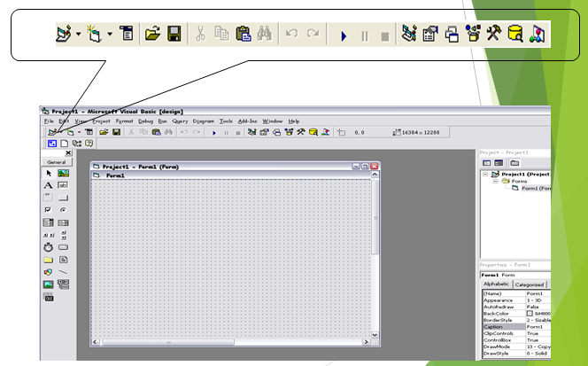Click Add Standard EXE Project icon in the IDE toolbar
The width and height of the screenshot is (588, 366).
52,132
